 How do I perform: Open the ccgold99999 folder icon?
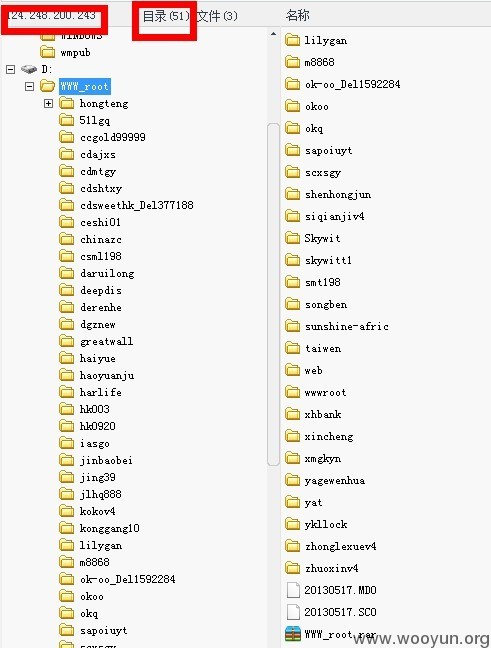point(67,137)
